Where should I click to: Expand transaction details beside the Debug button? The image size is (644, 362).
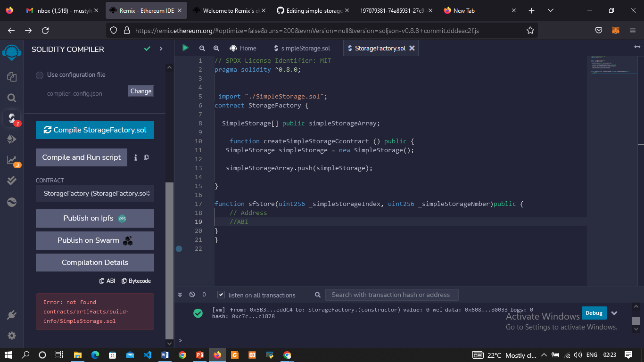pyautogui.click(x=614, y=313)
